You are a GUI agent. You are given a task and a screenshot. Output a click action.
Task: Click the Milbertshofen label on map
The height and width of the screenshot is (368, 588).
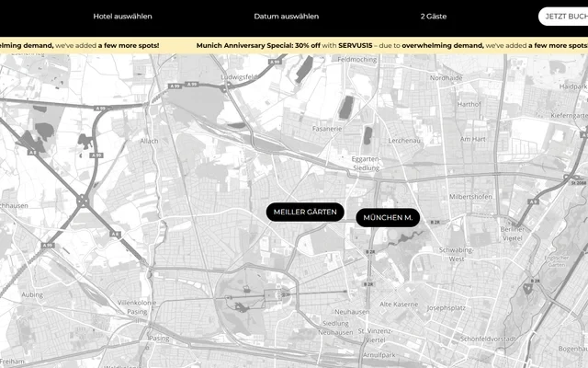(470, 197)
